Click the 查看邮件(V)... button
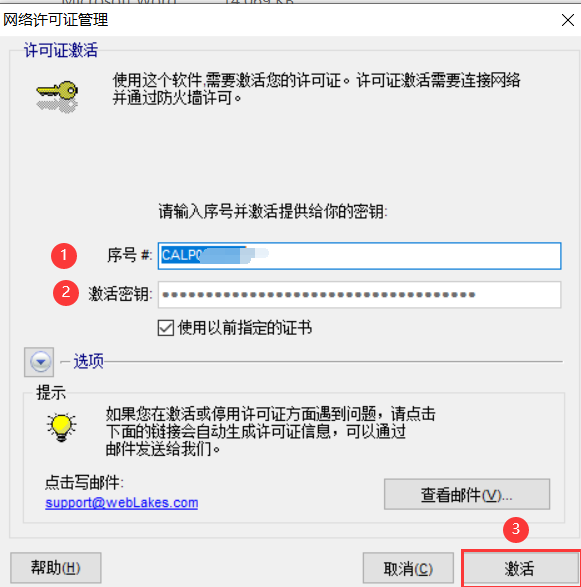The width and height of the screenshot is (581, 587). point(467,494)
